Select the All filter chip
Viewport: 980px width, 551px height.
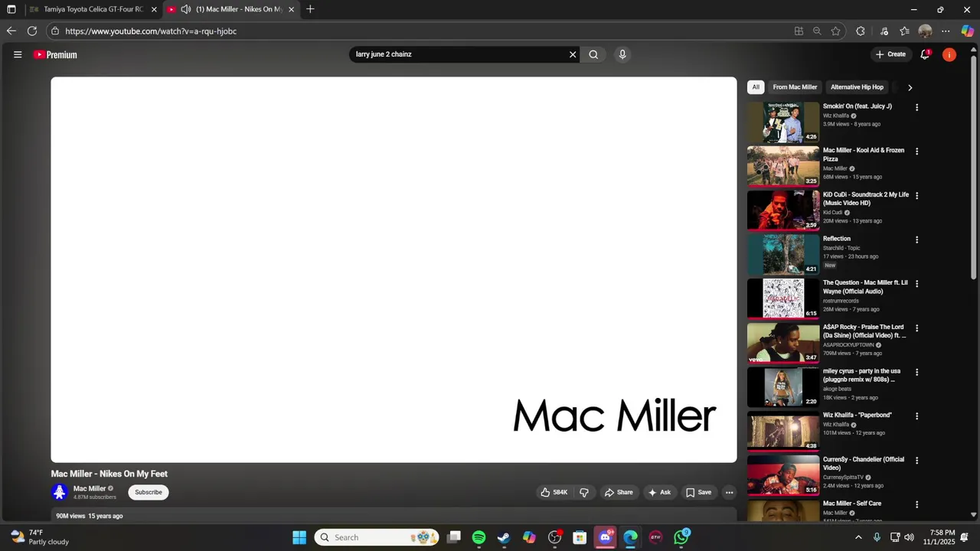pos(756,87)
